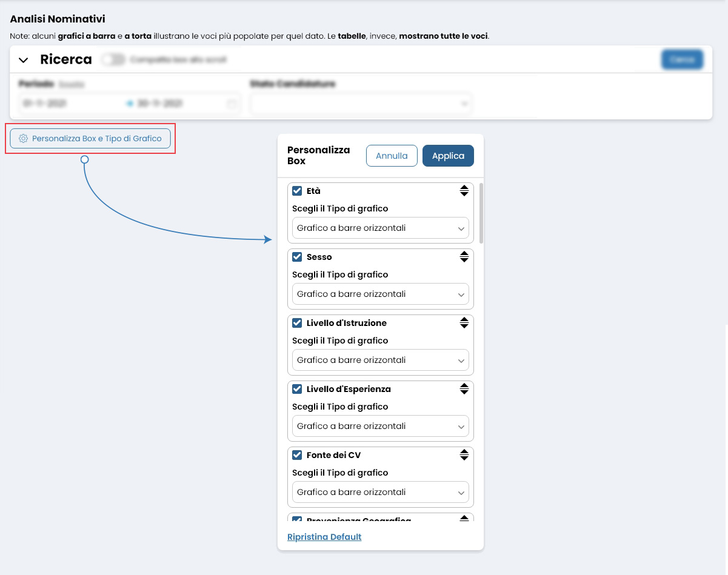Click the reorder arrows icon beside Sesso
The height and width of the screenshot is (575, 728).
(x=464, y=256)
